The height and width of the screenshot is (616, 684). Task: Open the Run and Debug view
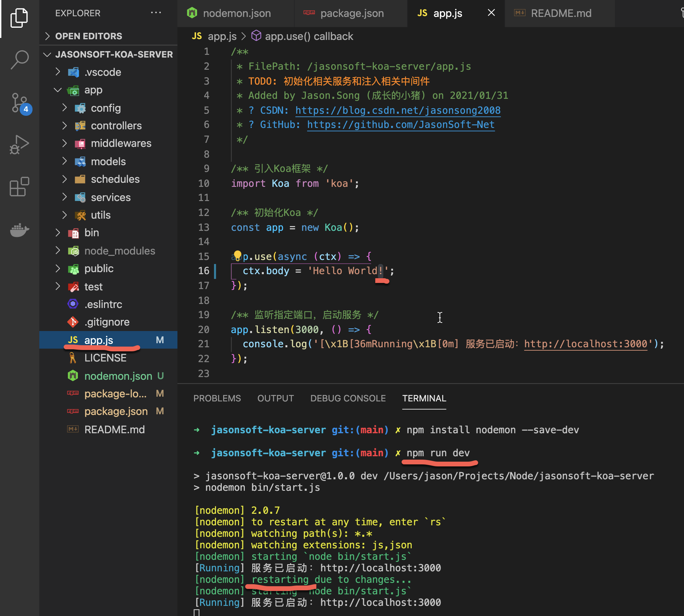pos(20,145)
